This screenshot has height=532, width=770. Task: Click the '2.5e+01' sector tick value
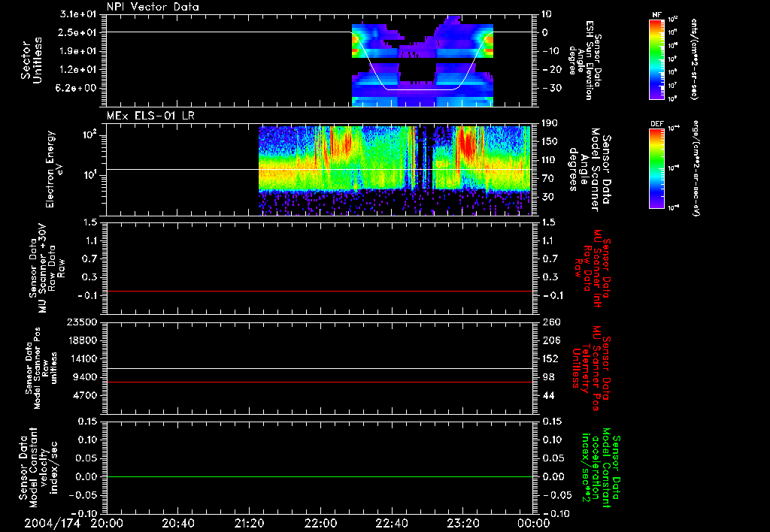(x=78, y=32)
